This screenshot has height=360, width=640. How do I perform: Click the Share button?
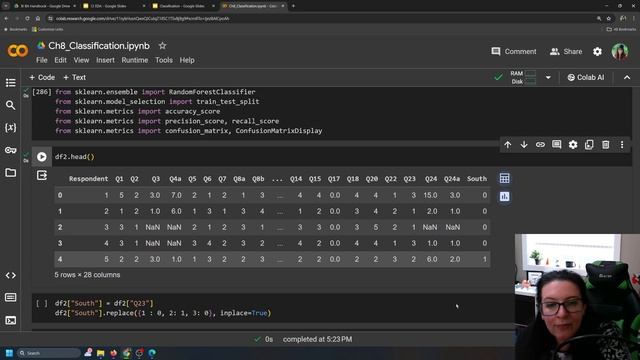[566, 51]
